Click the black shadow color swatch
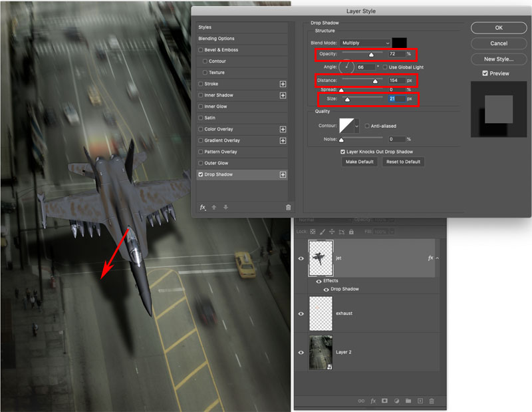 [x=400, y=43]
